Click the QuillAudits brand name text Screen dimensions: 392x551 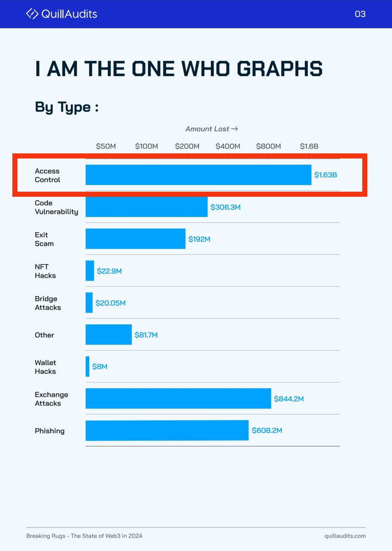click(x=69, y=14)
